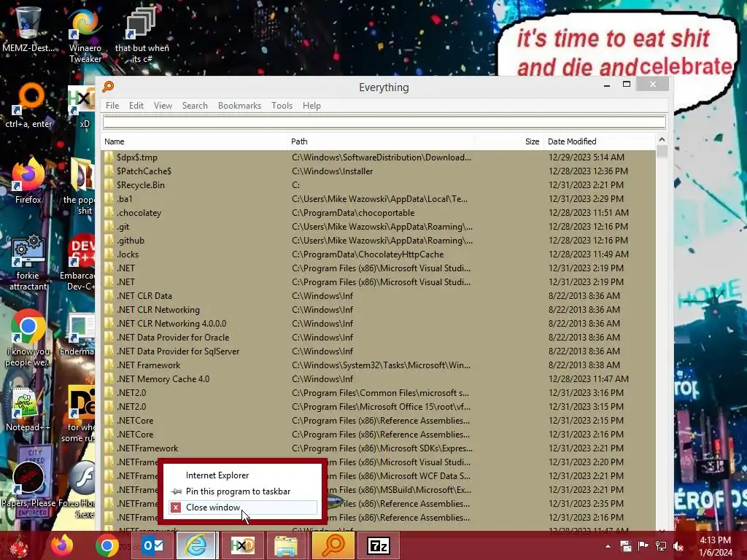This screenshot has width=747, height=560.
Task: Click the muted volume tray icon
Action: [678, 546]
